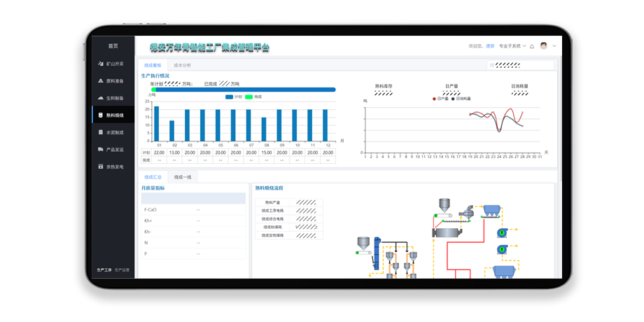
Task: Toggle the 日消耗量 legend in line chart
Action: pyautogui.click(x=461, y=99)
